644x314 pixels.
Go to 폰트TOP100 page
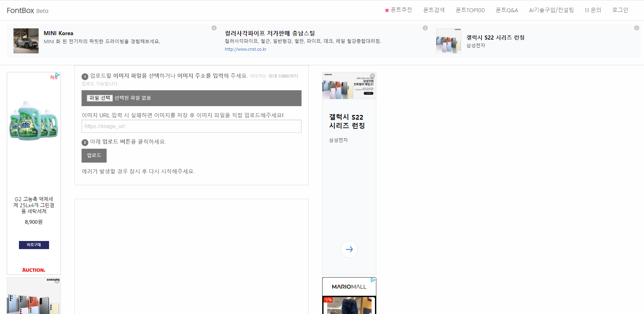[x=470, y=10]
